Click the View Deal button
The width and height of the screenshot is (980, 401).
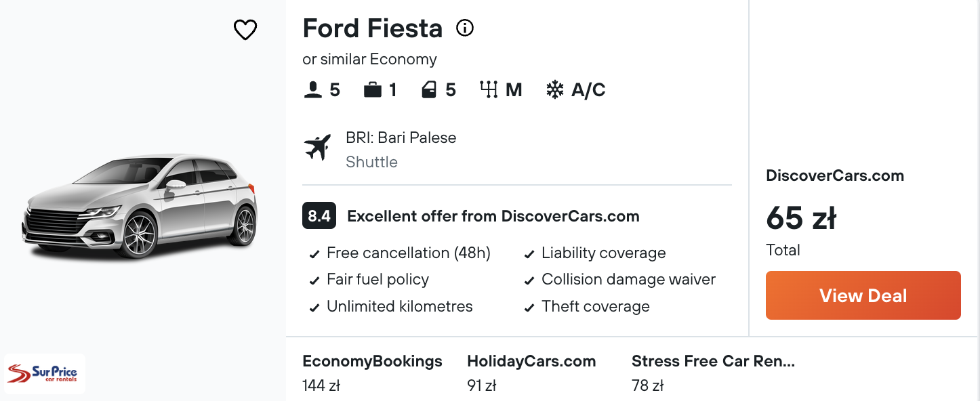863,295
